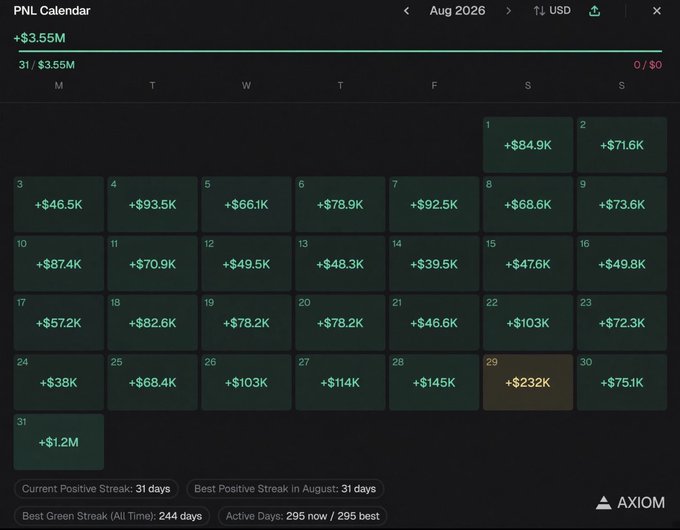Click day 12 cell +$49.5K

pyautogui.click(x=246, y=263)
